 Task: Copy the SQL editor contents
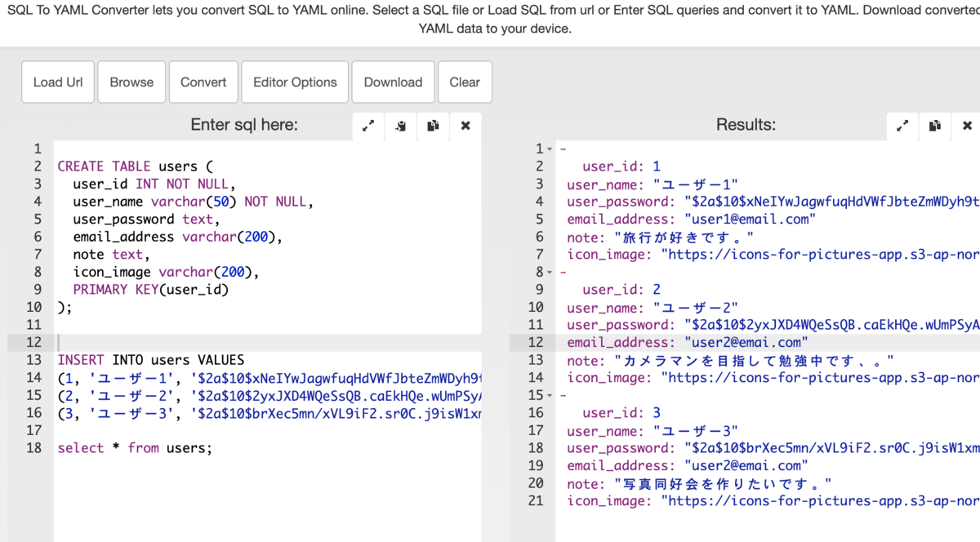433,126
